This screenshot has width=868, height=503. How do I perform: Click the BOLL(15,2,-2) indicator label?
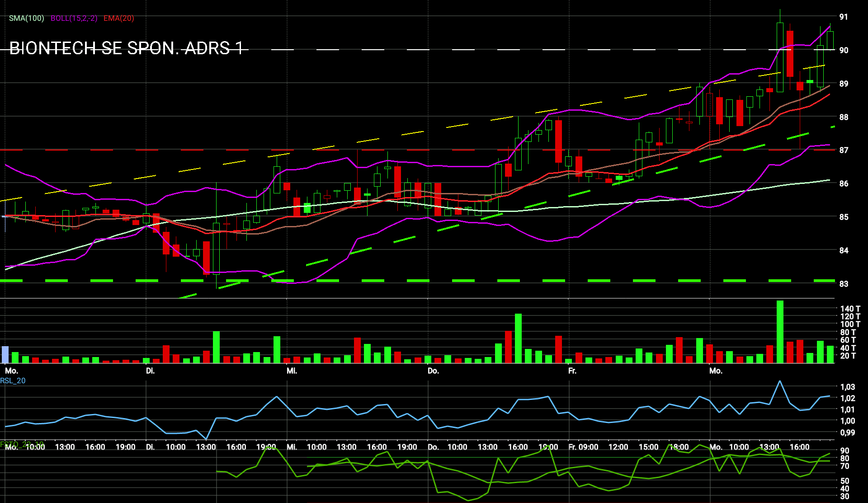(74, 19)
